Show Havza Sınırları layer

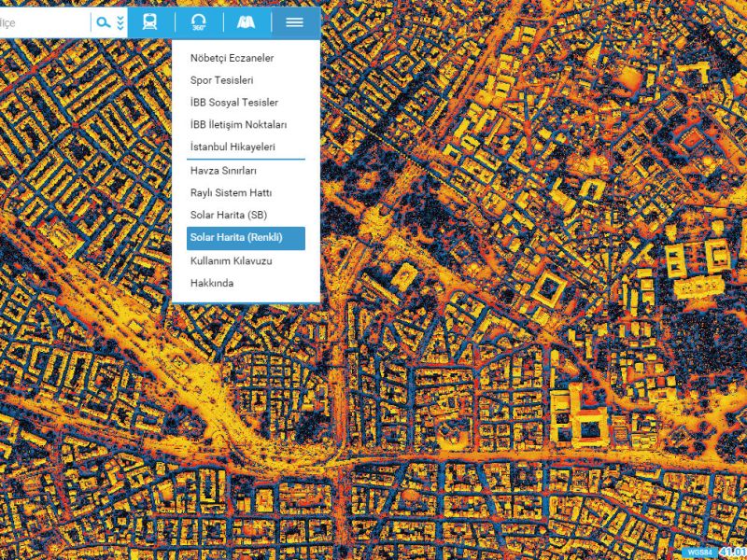click(223, 171)
